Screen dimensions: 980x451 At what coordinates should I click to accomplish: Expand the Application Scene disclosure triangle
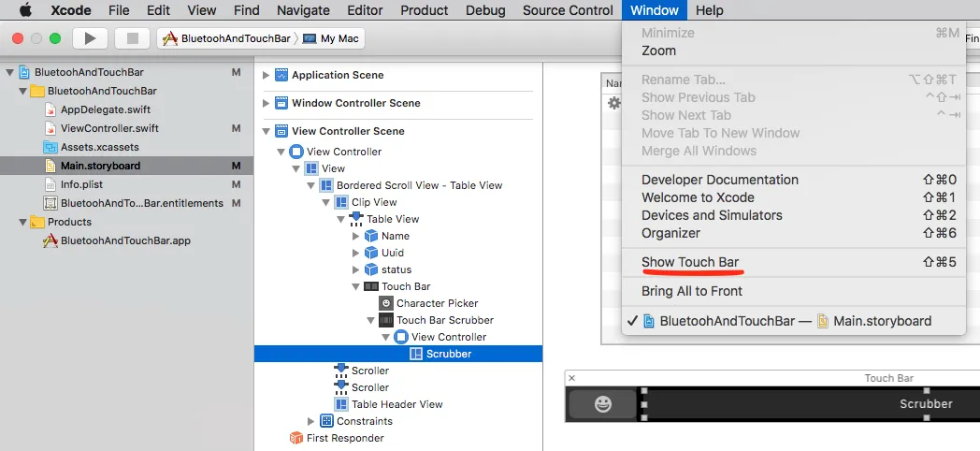click(x=267, y=75)
